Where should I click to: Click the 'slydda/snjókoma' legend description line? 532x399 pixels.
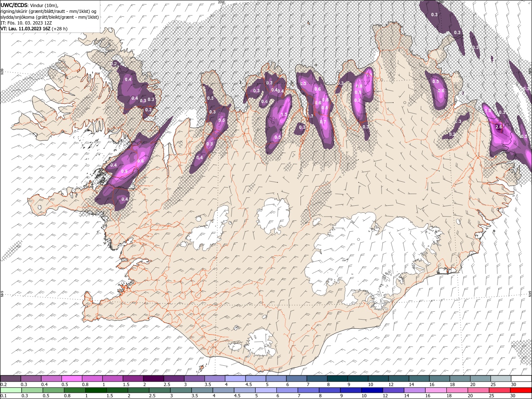pos(49,17)
